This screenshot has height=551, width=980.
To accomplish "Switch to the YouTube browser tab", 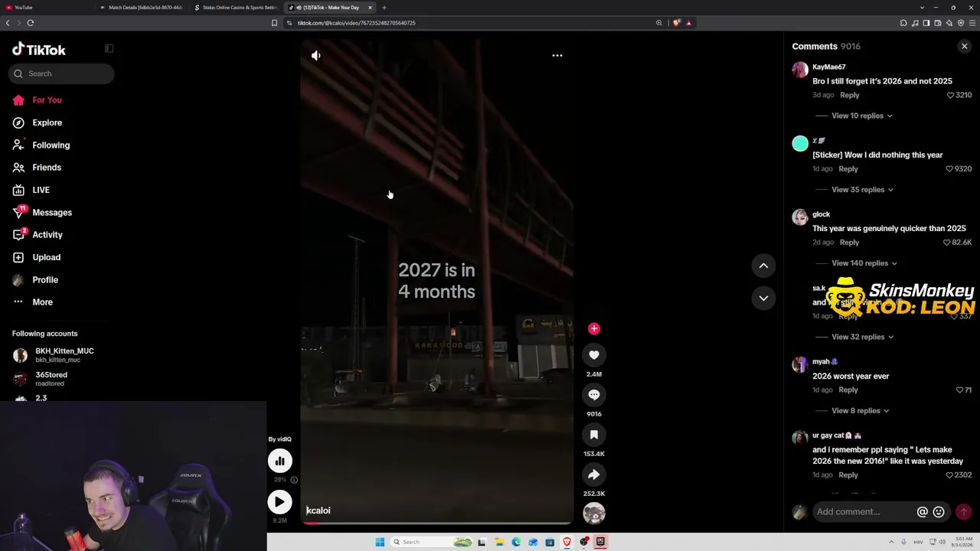I will click(x=46, y=8).
